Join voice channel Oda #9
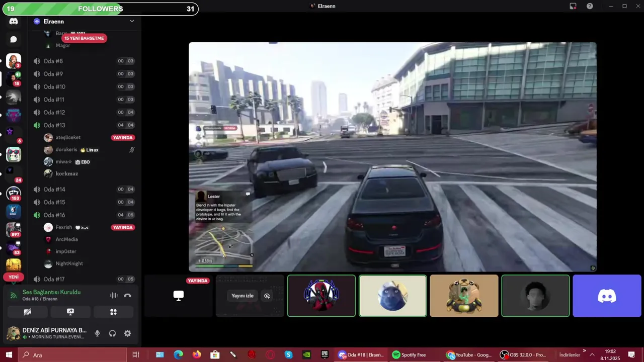The height and width of the screenshot is (362, 644). 84,74
